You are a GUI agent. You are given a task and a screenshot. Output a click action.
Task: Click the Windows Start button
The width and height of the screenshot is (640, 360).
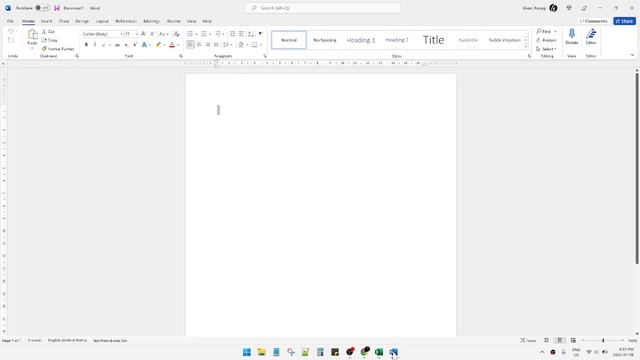coord(247,352)
